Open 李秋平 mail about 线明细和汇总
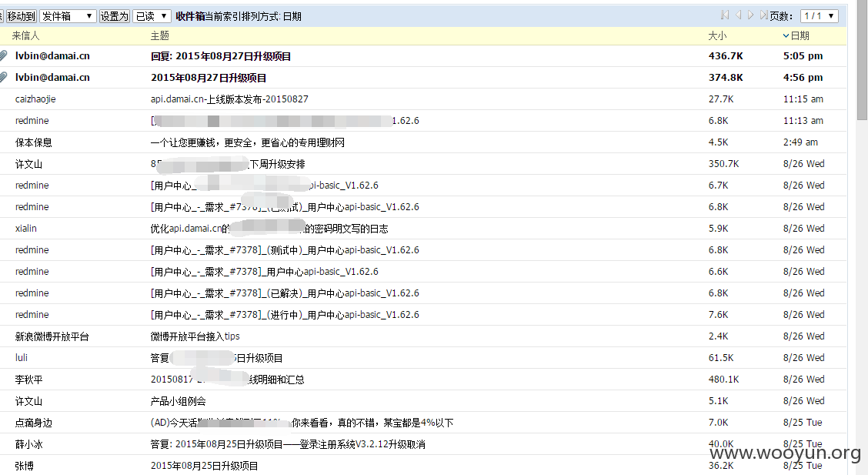Image resolution: width=868 pixels, height=475 pixels. click(228, 380)
